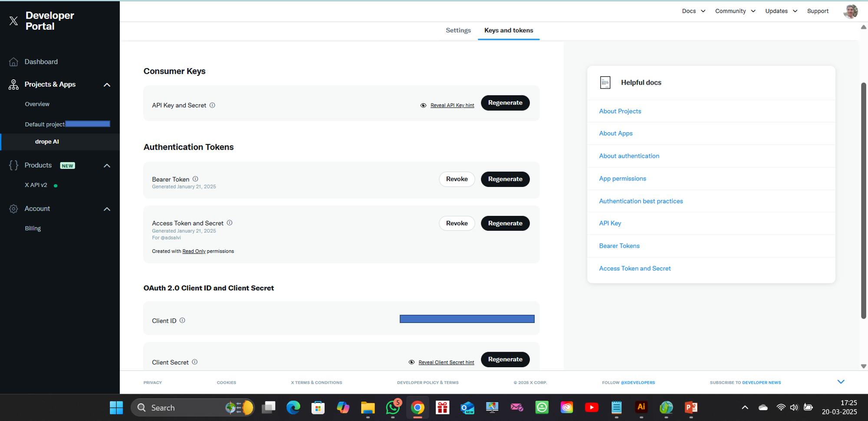
Task: Click the taskbar Search box
Action: point(193,408)
